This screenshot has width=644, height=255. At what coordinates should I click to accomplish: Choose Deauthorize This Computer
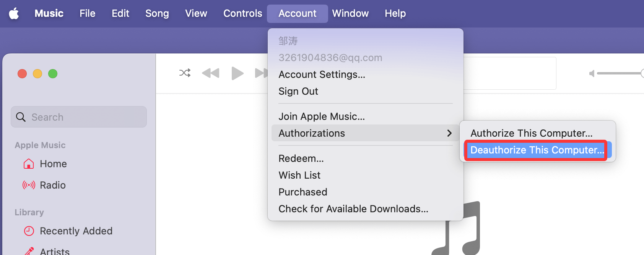click(537, 150)
